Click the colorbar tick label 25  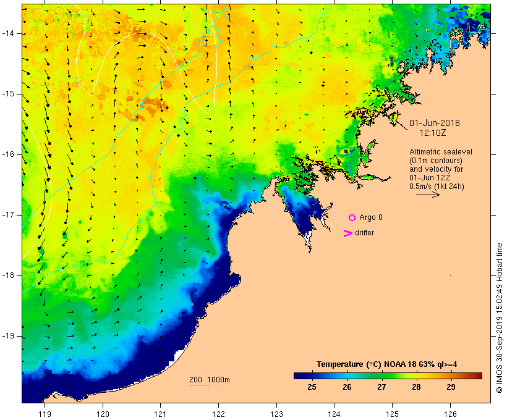[x=312, y=387]
